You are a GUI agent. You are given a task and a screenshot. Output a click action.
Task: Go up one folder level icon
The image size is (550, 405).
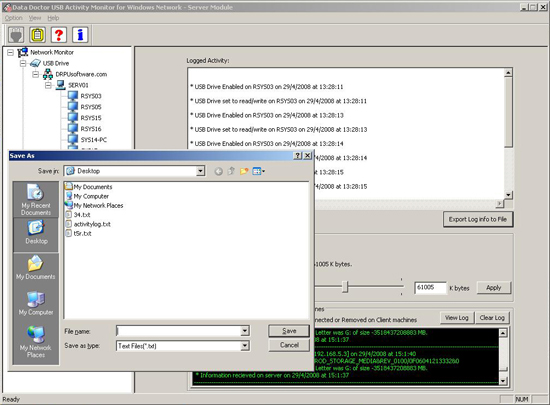click(231, 171)
